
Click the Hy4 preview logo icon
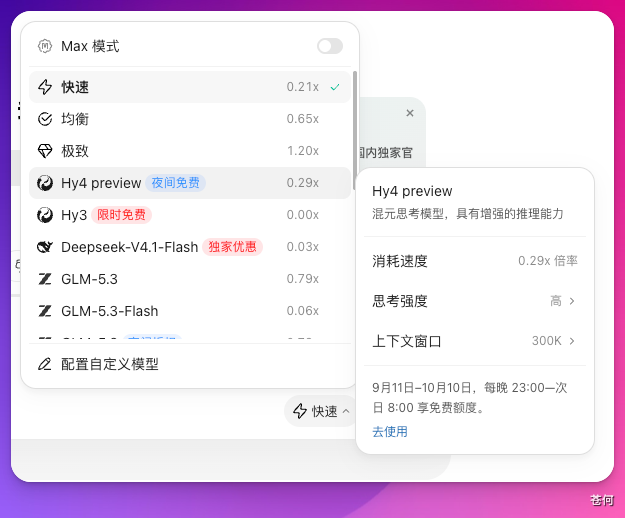click(x=45, y=183)
